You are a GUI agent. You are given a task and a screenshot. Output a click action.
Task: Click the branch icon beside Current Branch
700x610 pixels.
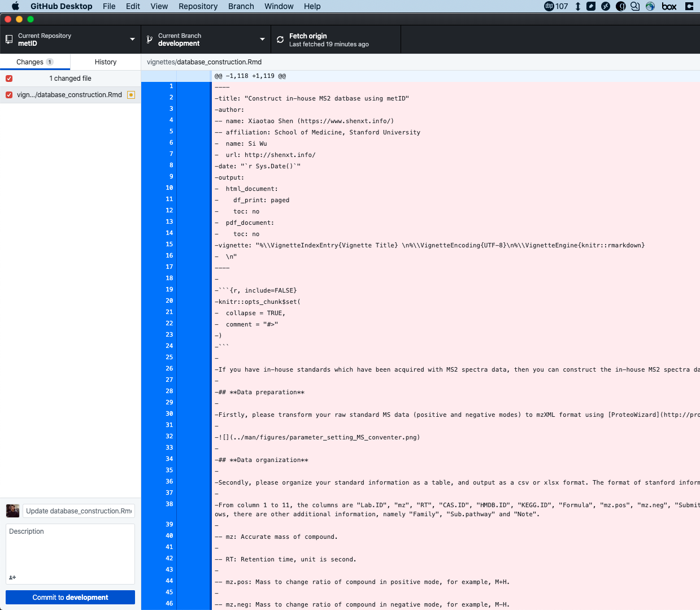pyautogui.click(x=150, y=40)
